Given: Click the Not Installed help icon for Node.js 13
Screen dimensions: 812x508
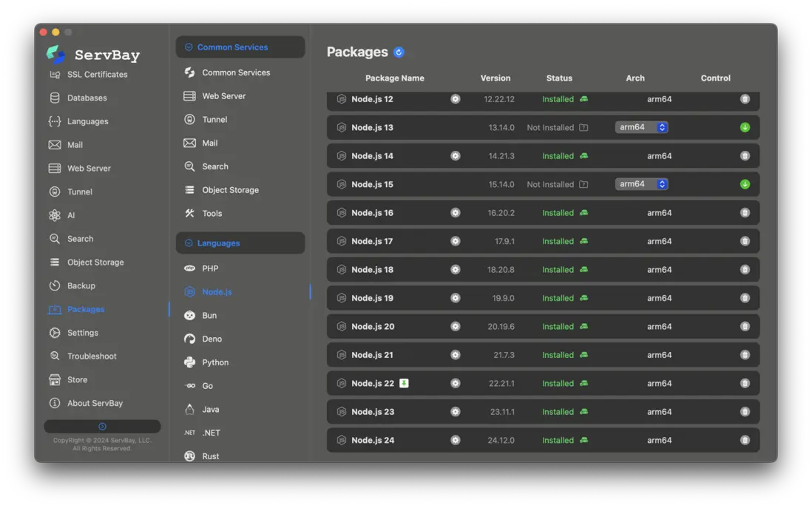Looking at the screenshot, I should point(583,128).
